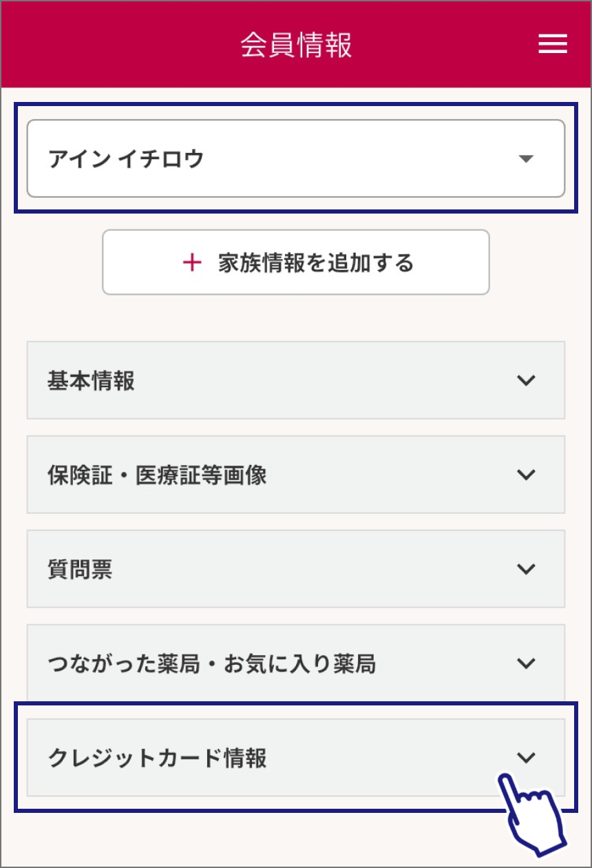The image size is (592, 868).
Task: Expand the 質問票 chevron arrow
Action: [526, 569]
